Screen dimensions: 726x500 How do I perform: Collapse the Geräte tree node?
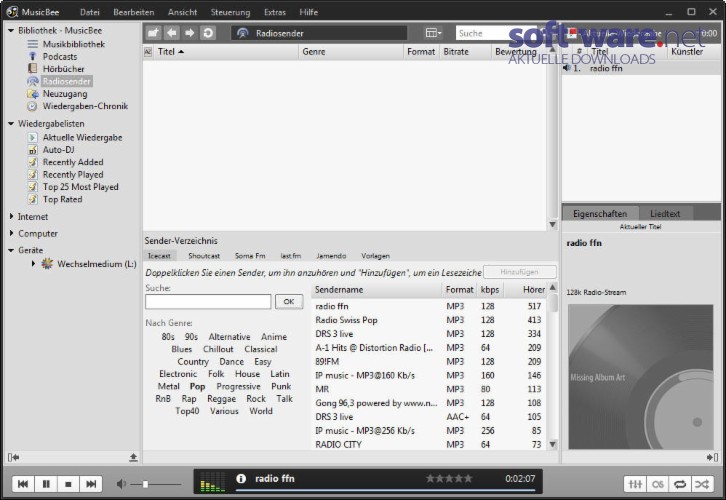(x=11, y=250)
